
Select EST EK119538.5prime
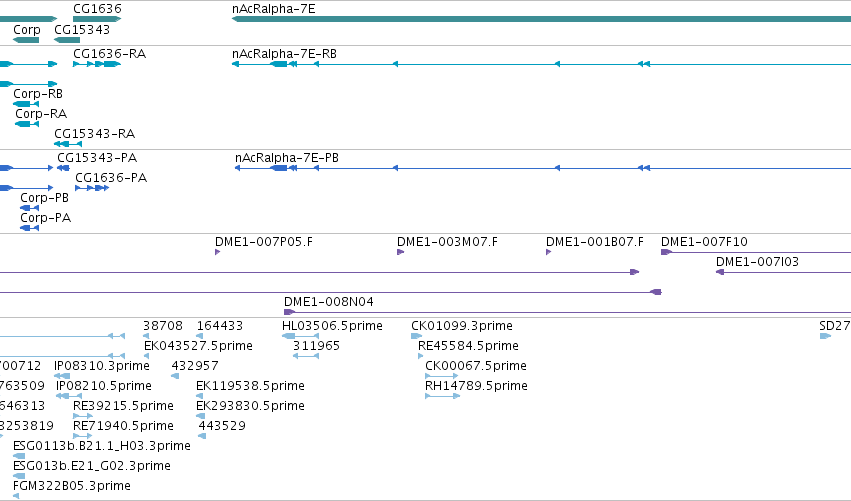tap(250, 386)
